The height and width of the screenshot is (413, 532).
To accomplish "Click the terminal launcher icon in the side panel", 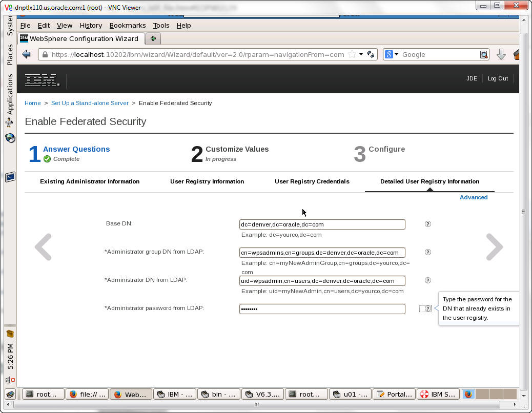I will coord(10,177).
